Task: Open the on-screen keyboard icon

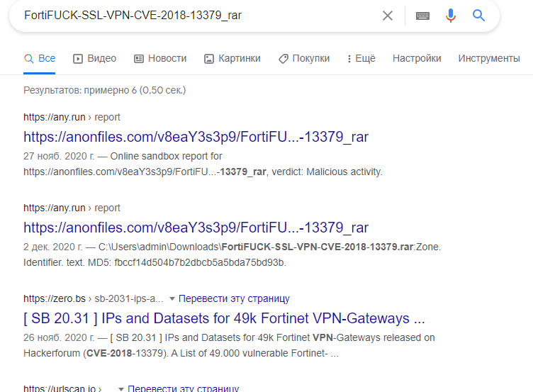Action: pos(422,16)
